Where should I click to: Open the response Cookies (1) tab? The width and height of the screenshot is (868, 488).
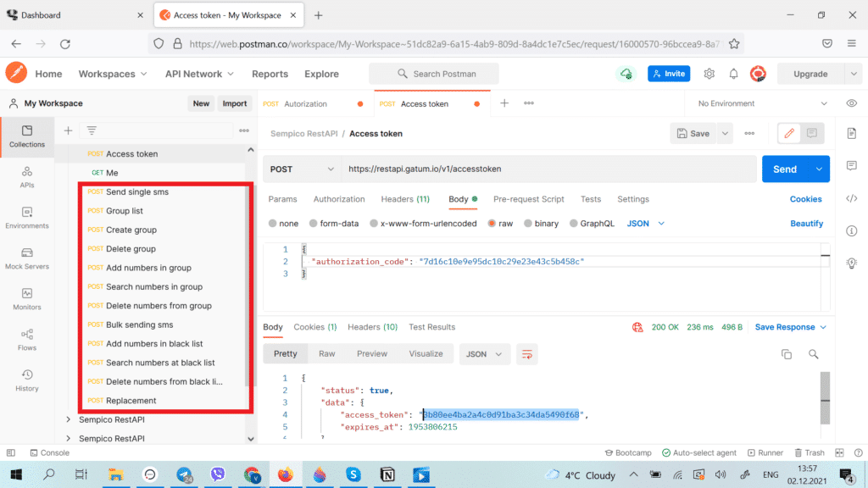tap(315, 327)
